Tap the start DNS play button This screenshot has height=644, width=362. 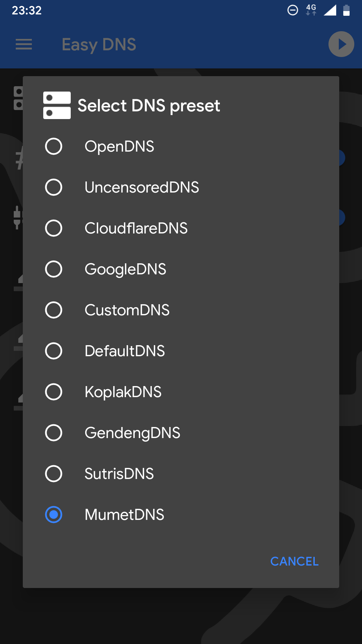pyautogui.click(x=341, y=44)
